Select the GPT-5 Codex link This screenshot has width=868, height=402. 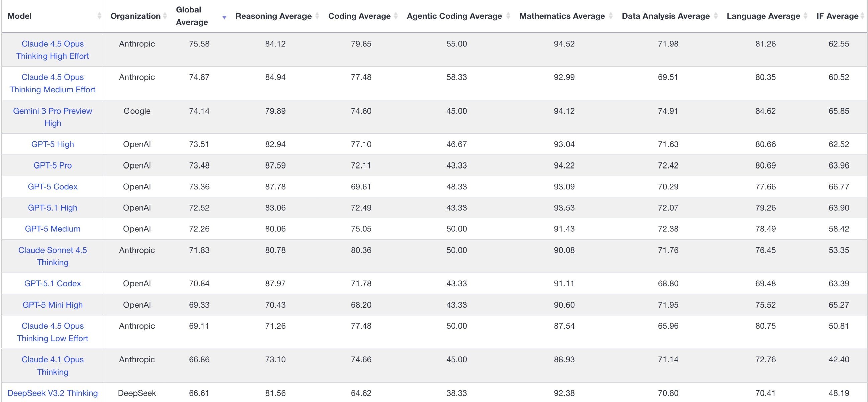53,187
